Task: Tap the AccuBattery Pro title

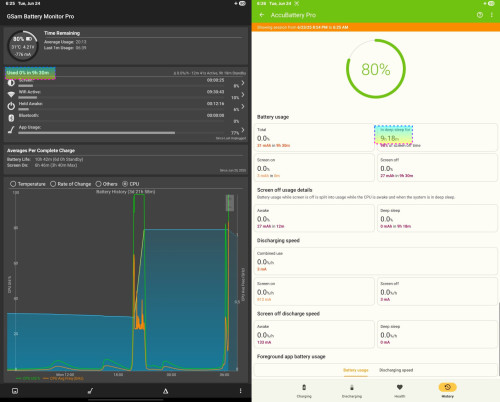Action: click(293, 15)
